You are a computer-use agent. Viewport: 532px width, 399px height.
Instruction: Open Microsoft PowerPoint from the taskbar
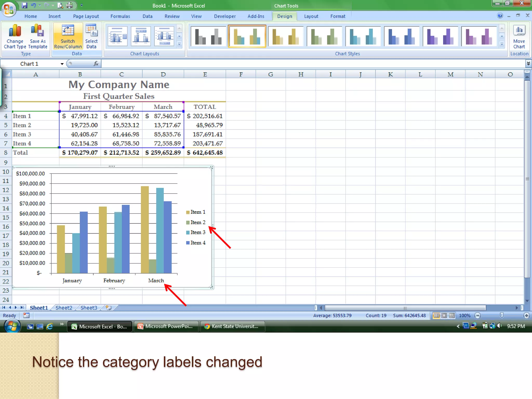(166, 326)
